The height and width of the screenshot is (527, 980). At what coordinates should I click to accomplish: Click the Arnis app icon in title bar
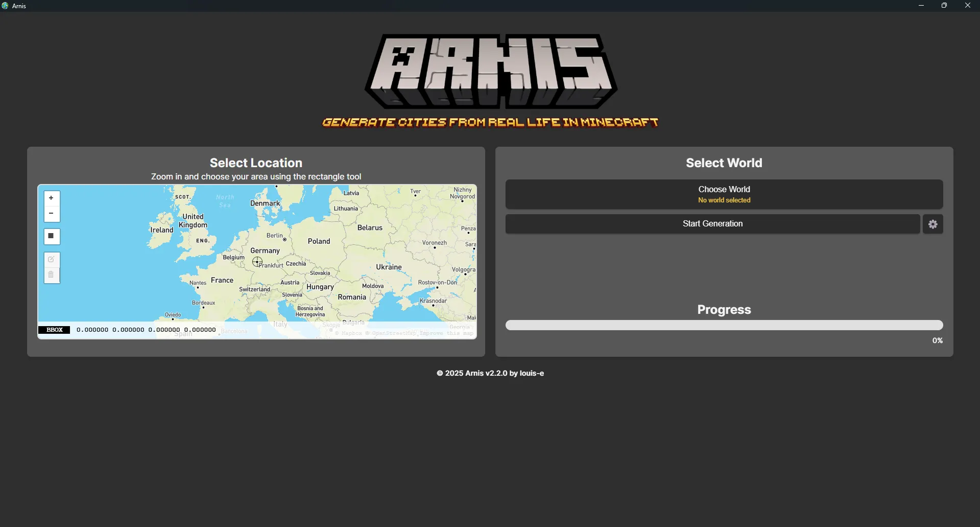(6, 6)
